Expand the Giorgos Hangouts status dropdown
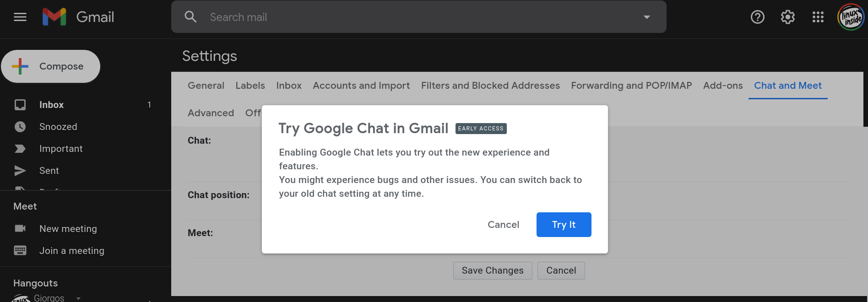This screenshot has width=868, height=302. tap(78, 298)
